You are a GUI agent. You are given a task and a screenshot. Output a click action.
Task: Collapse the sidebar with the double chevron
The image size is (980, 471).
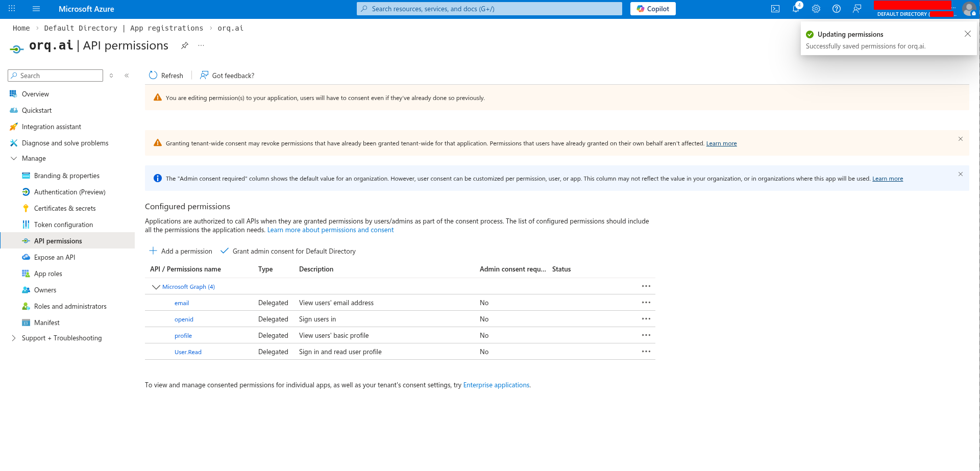(127, 75)
